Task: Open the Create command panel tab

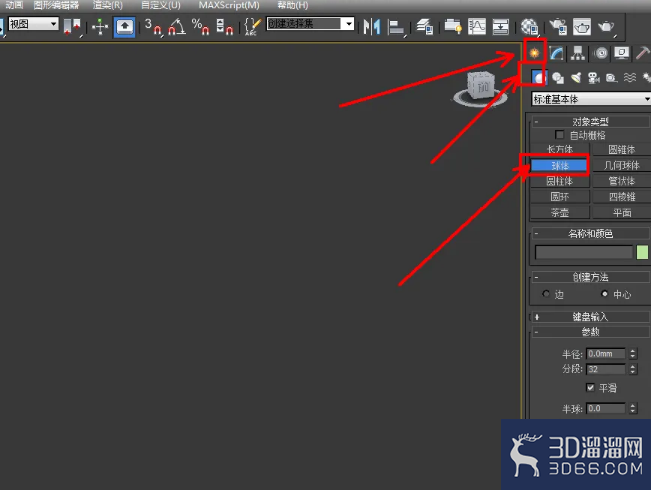Action: [534, 53]
